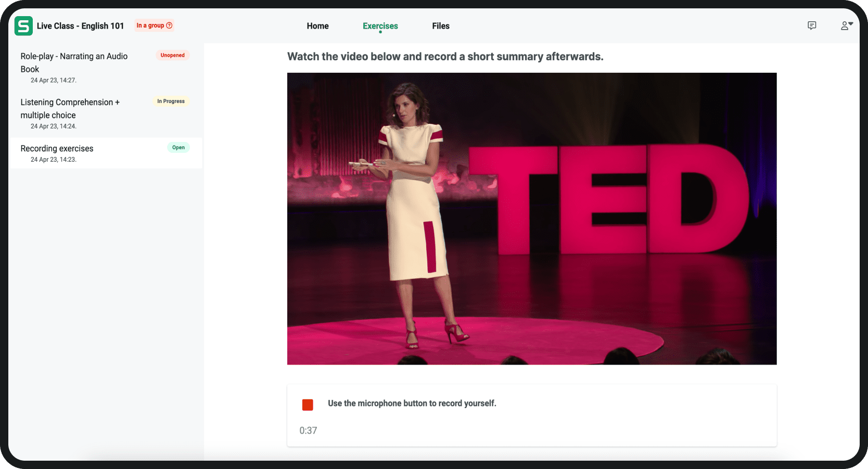868x469 pixels.
Task: Click the microphone recording instruction text
Action: [x=412, y=403]
